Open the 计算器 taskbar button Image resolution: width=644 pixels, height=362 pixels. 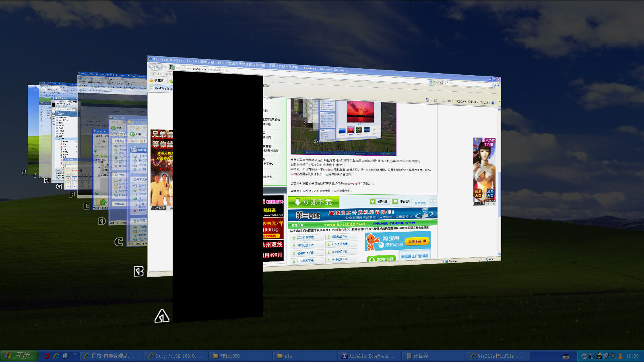point(434,356)
